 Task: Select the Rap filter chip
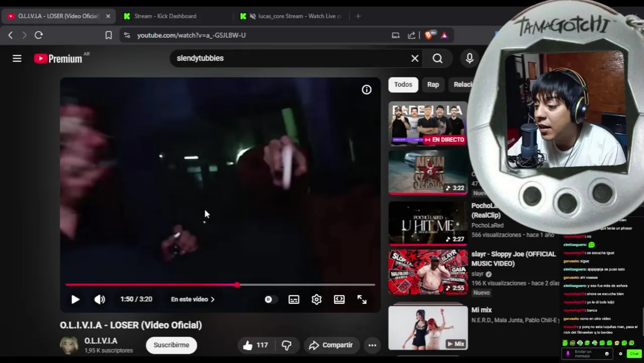click(433, 85)
